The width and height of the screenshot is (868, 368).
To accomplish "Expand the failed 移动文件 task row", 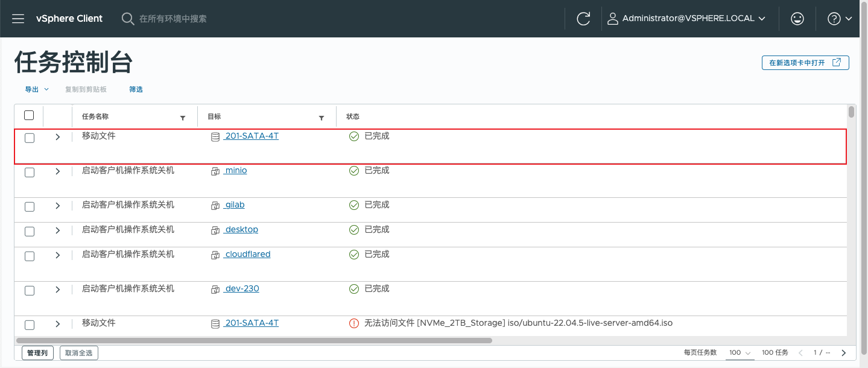I will point(58,324).
